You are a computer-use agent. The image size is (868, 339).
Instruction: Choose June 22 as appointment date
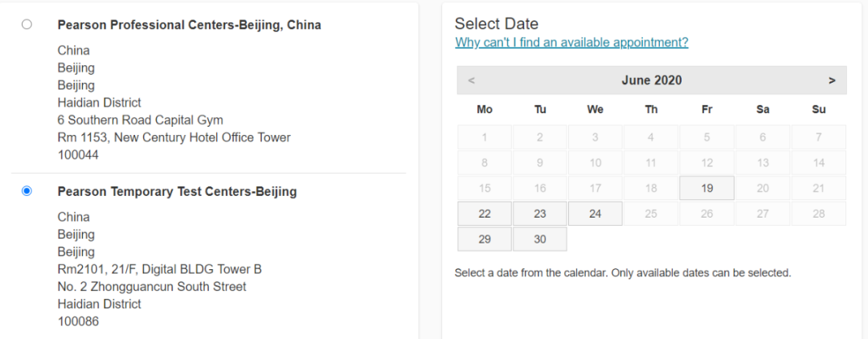[x=485, y=214]
